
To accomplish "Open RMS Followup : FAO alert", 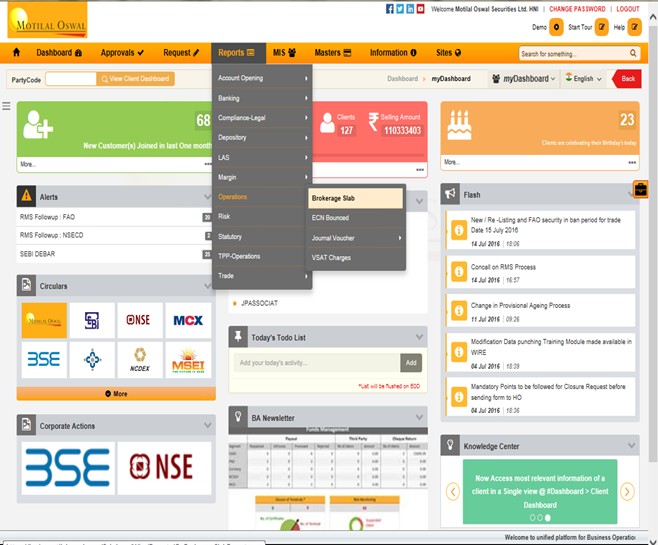I will click(x=114, y=217).
